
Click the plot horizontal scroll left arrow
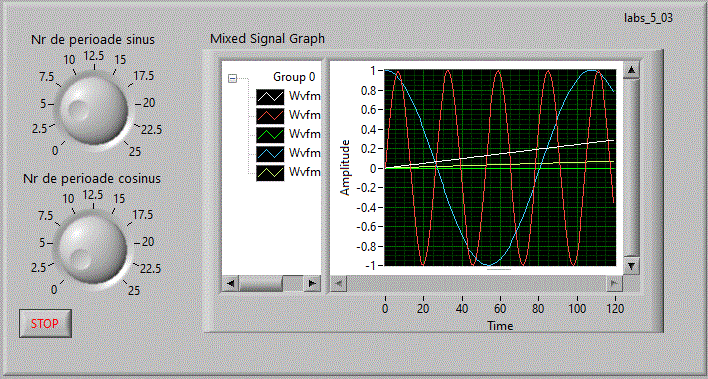click(339, 284)
